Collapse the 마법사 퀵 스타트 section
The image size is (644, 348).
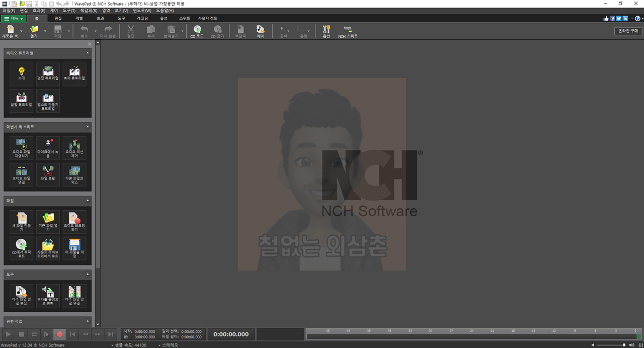88,127
